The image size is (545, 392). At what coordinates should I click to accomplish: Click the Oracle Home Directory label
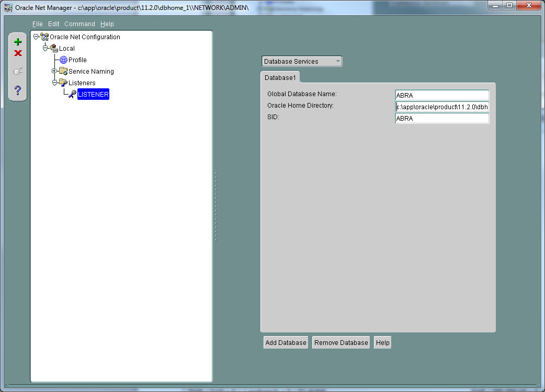300,105
